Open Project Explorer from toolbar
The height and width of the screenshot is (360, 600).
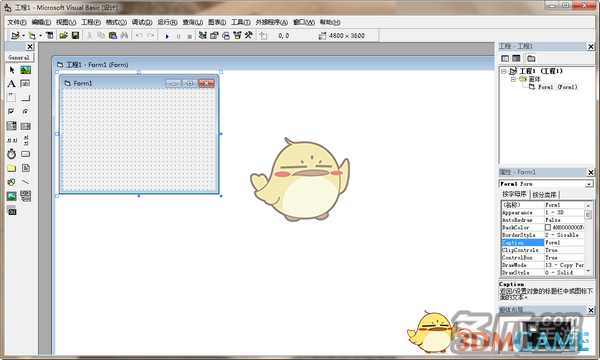202,36
